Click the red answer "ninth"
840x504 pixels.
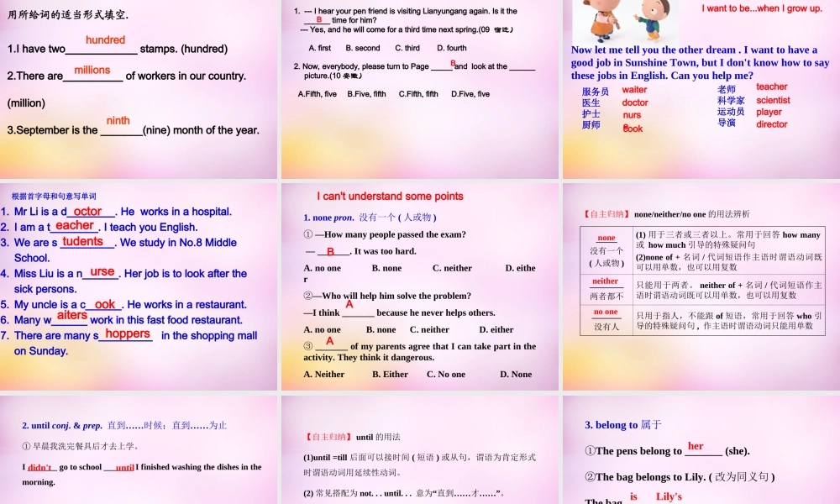pyautogui.click(x=118, y=121)
